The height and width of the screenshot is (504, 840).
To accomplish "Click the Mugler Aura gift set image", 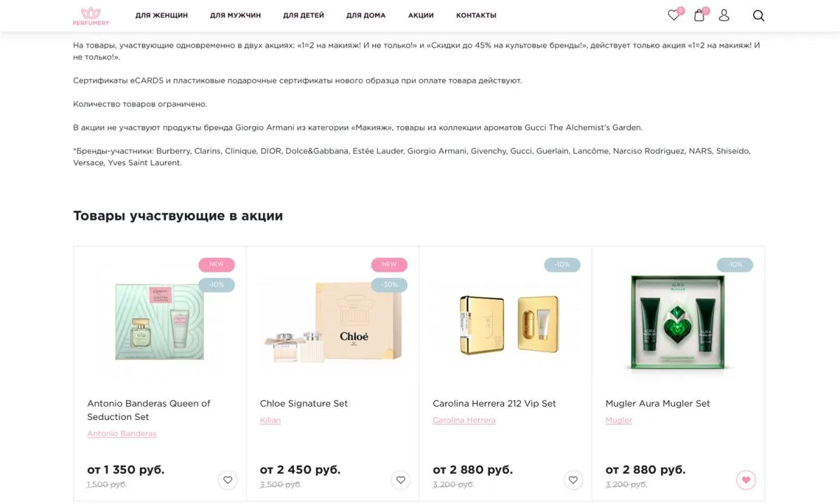I will (x=678, y=322).
